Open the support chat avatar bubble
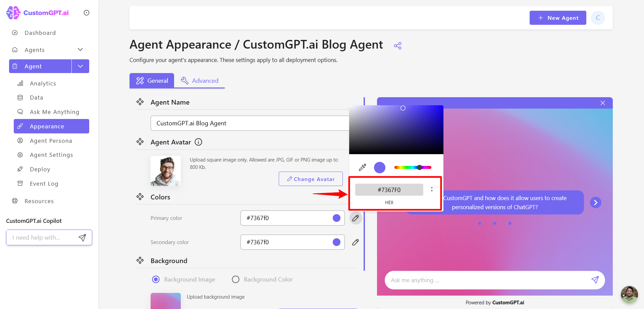 pos(629,294)
